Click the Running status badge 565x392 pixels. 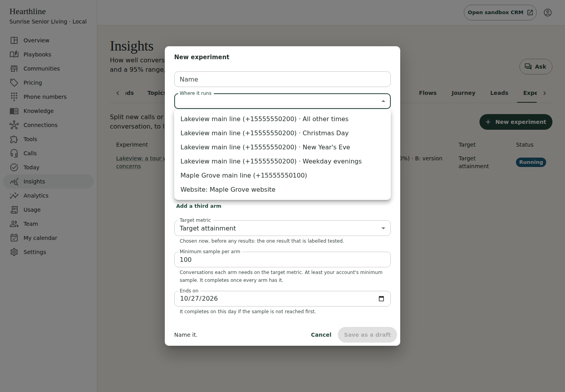pyautogui.click(x=531, y=162)
